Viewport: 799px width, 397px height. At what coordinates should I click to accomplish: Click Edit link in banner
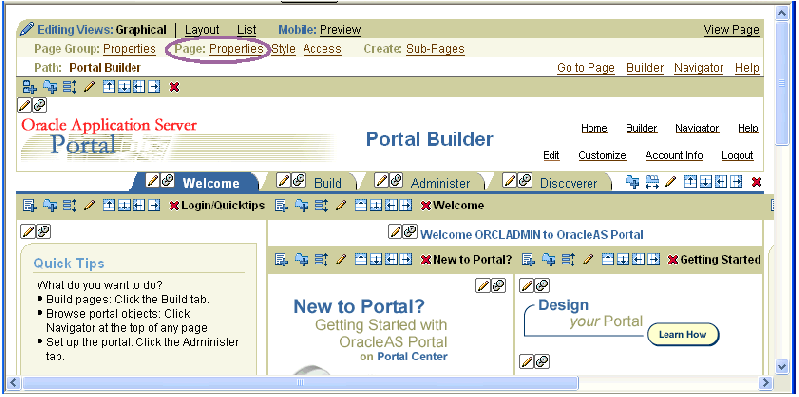click(x=551, y=155)
